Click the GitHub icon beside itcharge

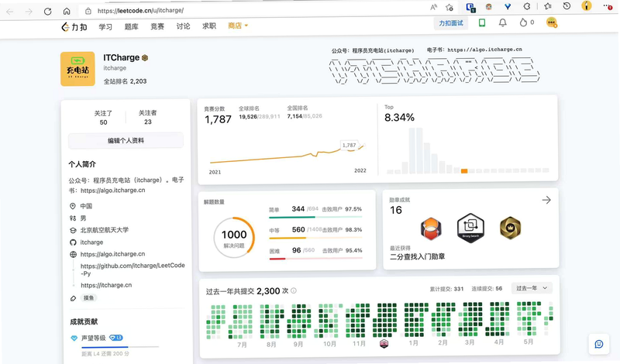click(73, 242)
